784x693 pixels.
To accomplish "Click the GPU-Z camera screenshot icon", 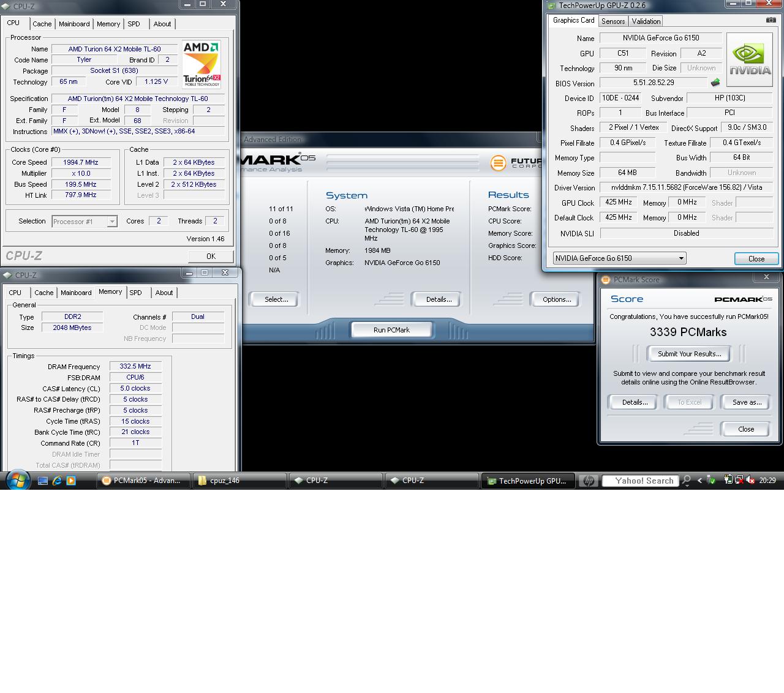I will click(771, 20).
